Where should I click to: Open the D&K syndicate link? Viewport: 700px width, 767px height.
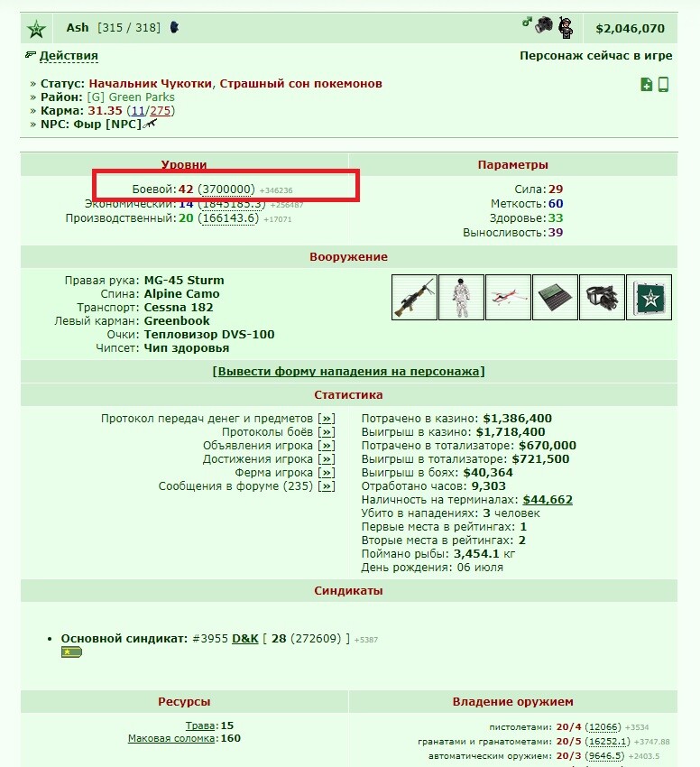(245, 639)
